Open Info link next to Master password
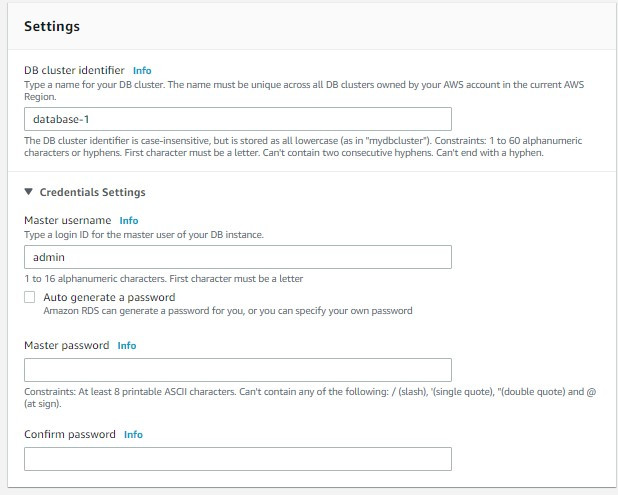Viewport: 618px width, 495px height. pyautogui.click(x=127, y=345)
